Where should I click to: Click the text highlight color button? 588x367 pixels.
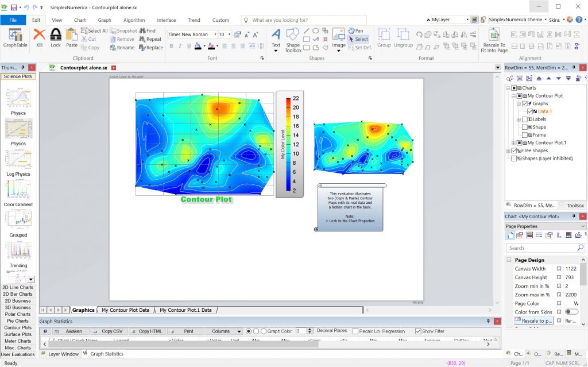(211, 46)
